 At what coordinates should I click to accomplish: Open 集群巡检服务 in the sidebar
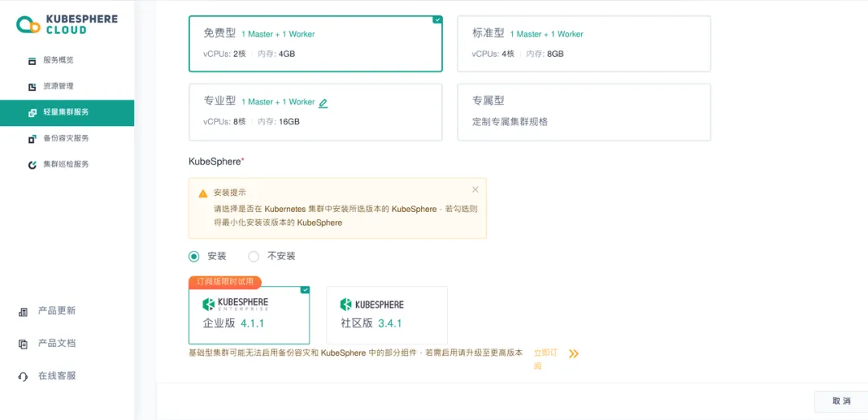pos(67,165)
